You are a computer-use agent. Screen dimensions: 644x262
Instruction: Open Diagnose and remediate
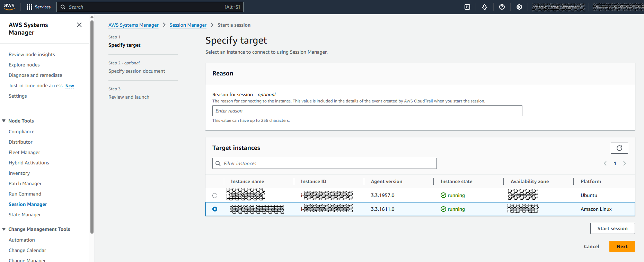click(x=35, y=75)
